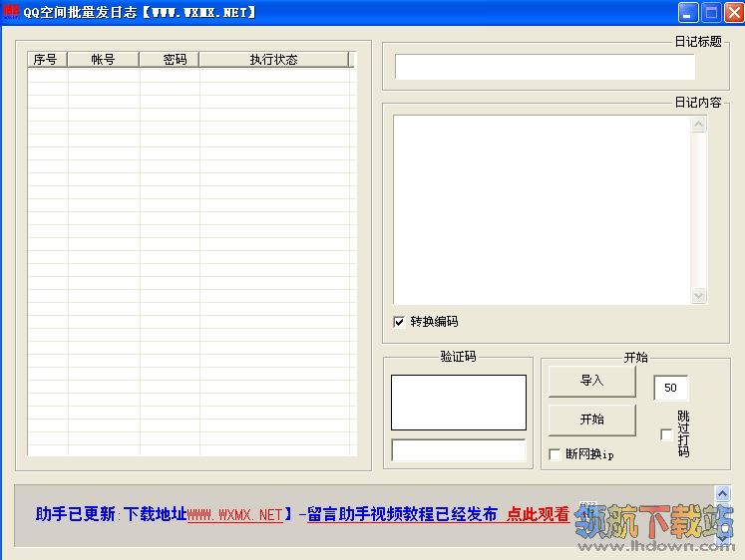Screen dimensions: 745x560
Task: Open 留言助手视频教程已经发布 link
Action: tap(402, 514)
